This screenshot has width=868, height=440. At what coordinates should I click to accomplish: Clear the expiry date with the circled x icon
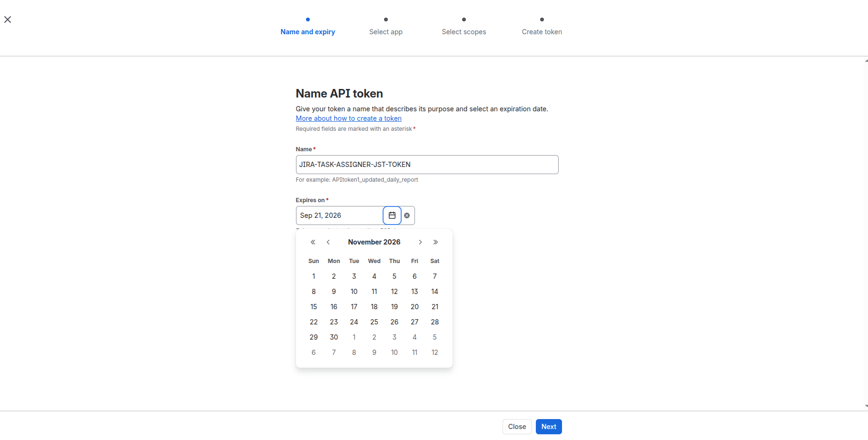pyautogui.click(x=407, y=215)
